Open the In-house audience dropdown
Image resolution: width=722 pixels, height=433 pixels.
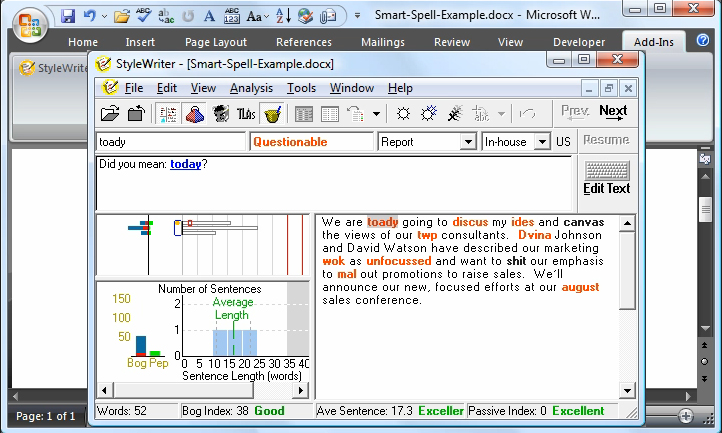point(542,141)
